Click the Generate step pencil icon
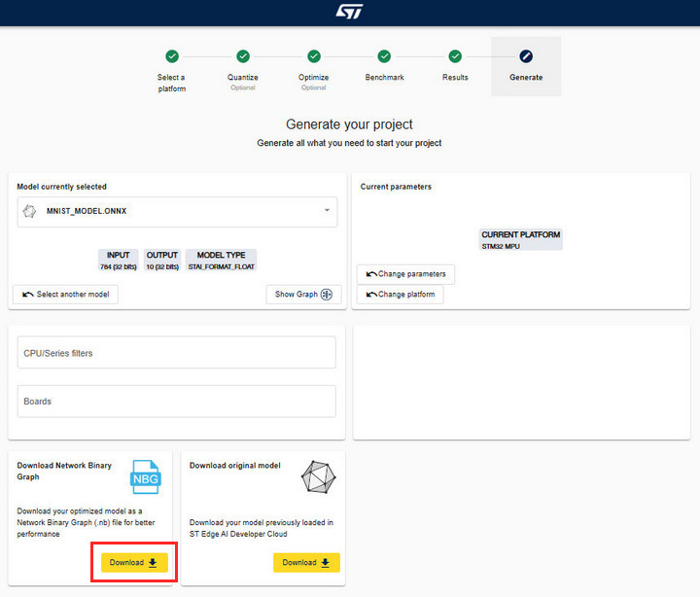700x597 pixels. coord(526,56)
